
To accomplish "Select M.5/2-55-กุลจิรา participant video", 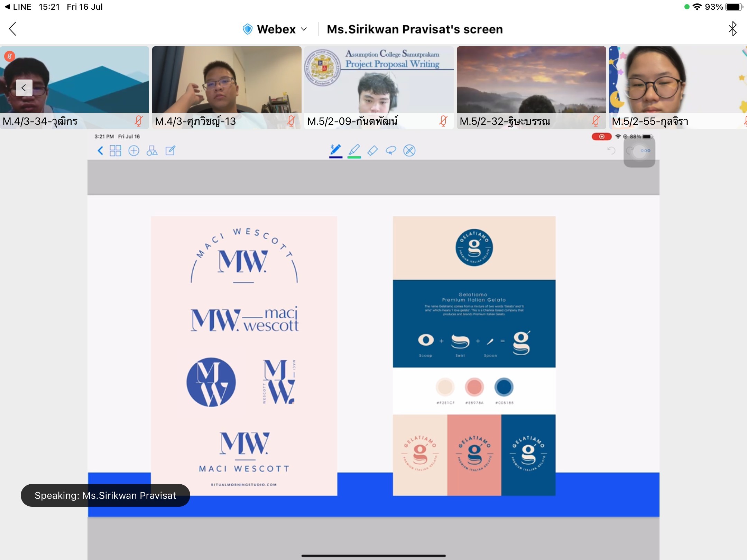I will (x=678, y=87).
